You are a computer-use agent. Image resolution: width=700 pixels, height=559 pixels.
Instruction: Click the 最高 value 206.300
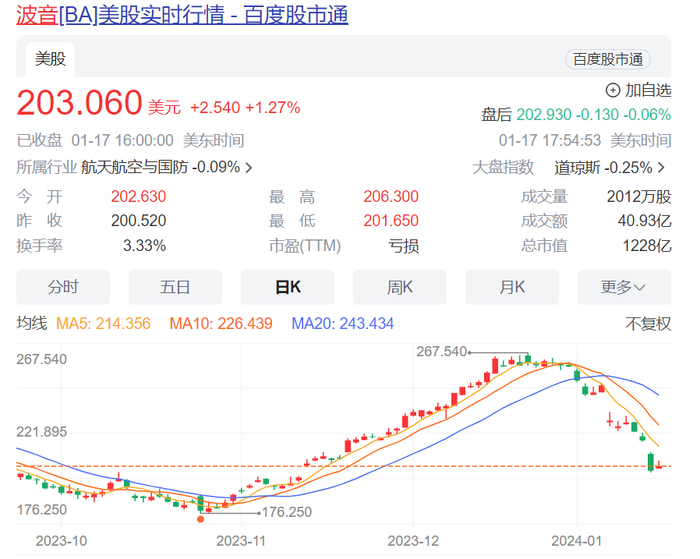click(391, 197)
